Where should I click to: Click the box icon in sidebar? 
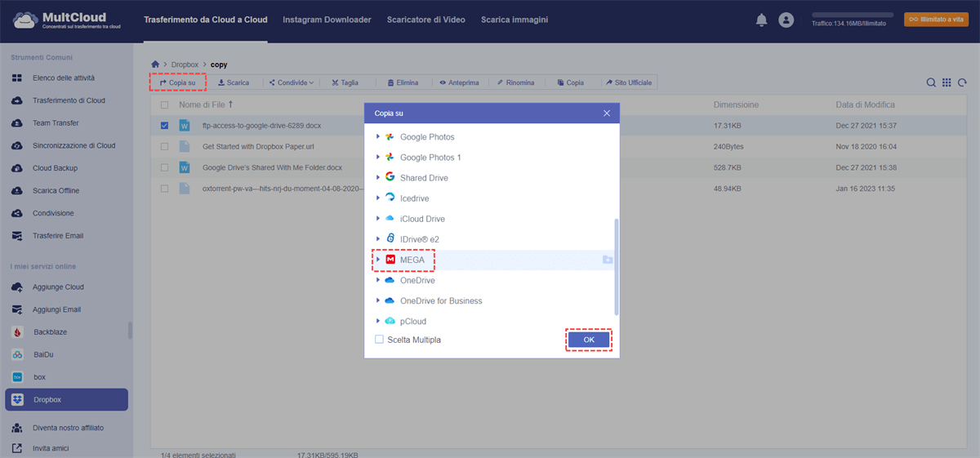point(17,377)
